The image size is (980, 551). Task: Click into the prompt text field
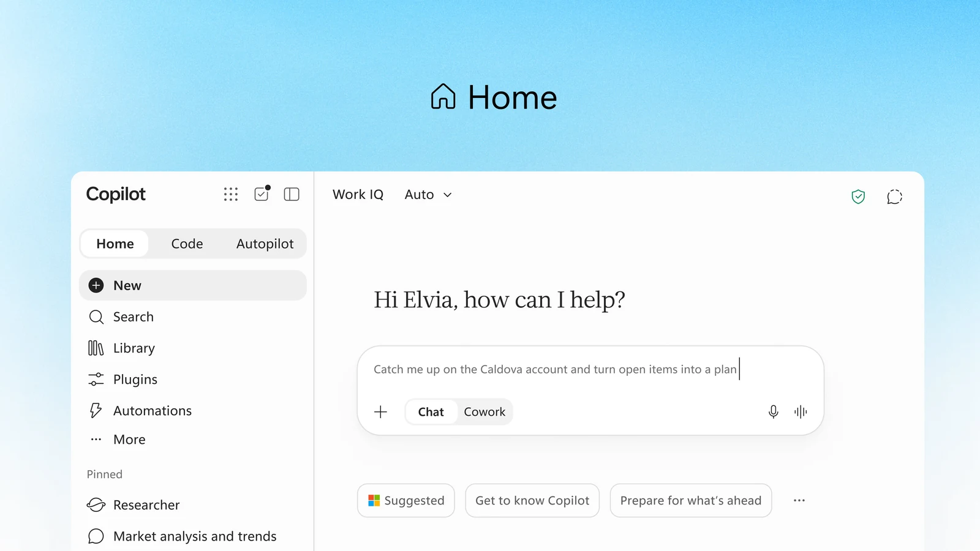point(590,369)
